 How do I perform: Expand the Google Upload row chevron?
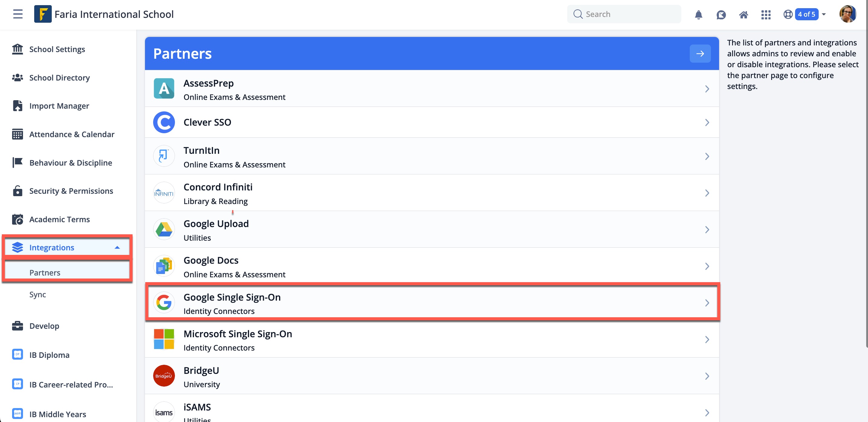click(x=707, y=229)
